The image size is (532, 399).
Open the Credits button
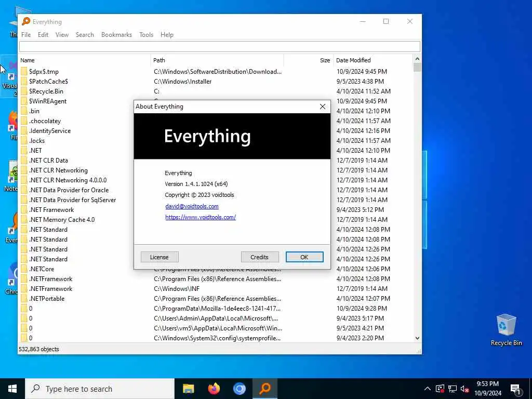(260, 257)
